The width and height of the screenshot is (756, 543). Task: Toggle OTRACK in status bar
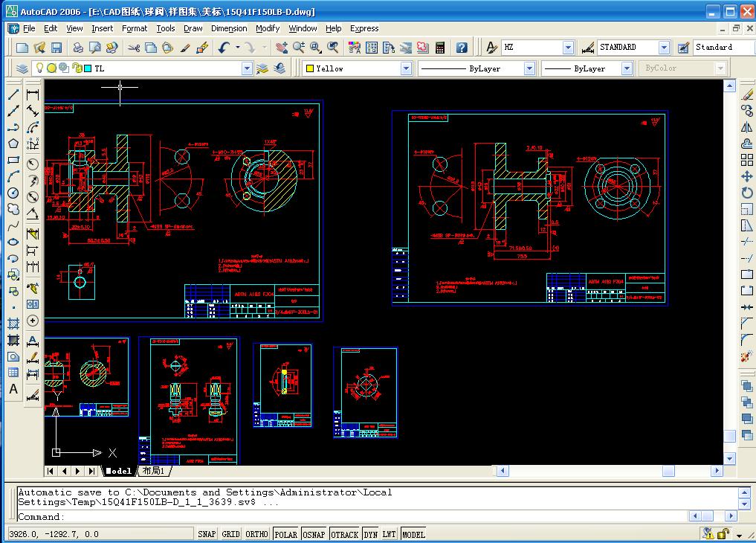[345, 534]
